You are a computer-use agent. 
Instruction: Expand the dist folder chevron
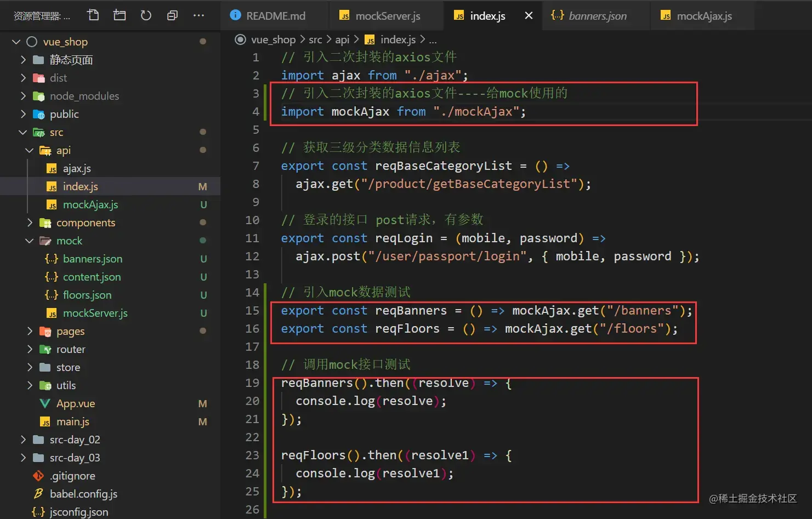[23, 78]
